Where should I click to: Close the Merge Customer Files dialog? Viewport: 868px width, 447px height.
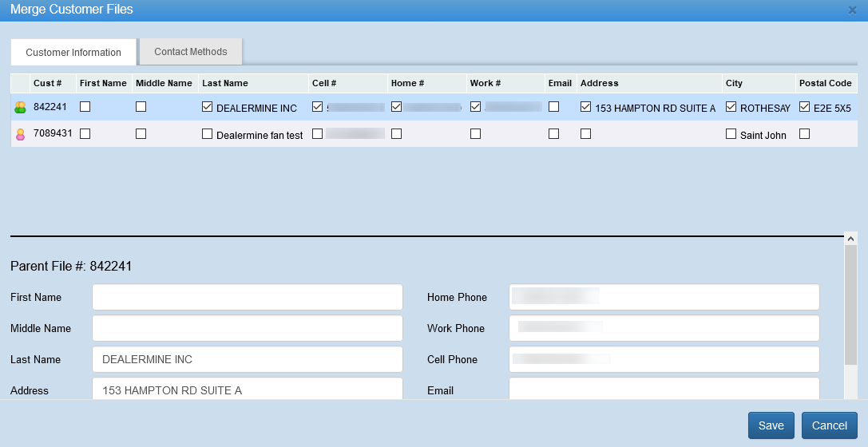click(852, 10)
